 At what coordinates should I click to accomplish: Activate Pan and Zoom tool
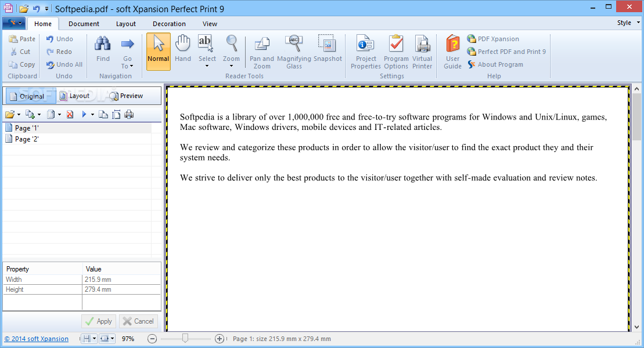(262, 52)
